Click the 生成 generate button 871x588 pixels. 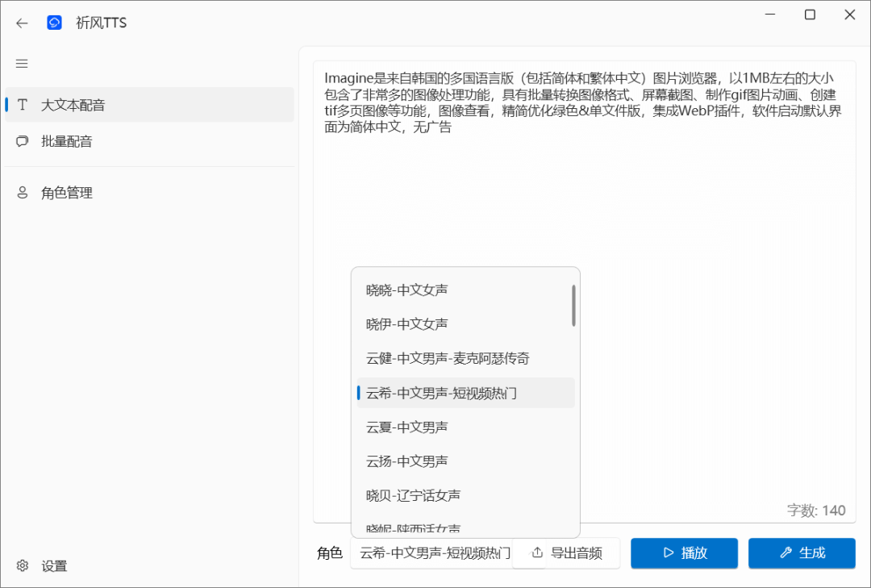coord(802,553)
